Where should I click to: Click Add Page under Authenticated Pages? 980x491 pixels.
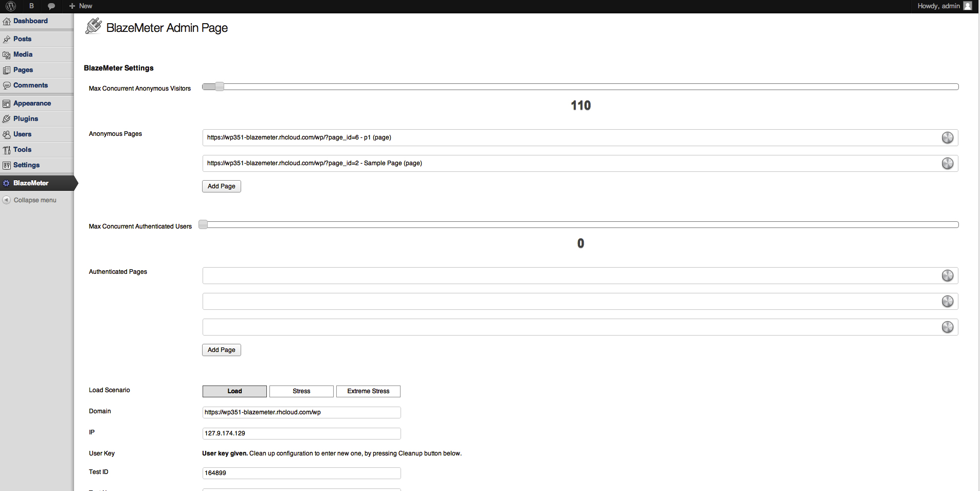[x=222, y=350]
